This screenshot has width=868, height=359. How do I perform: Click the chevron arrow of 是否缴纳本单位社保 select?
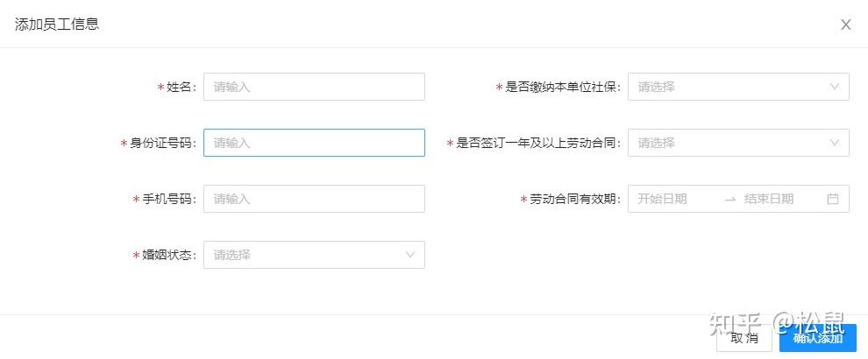pyautogui.click(x=834, y=87)
